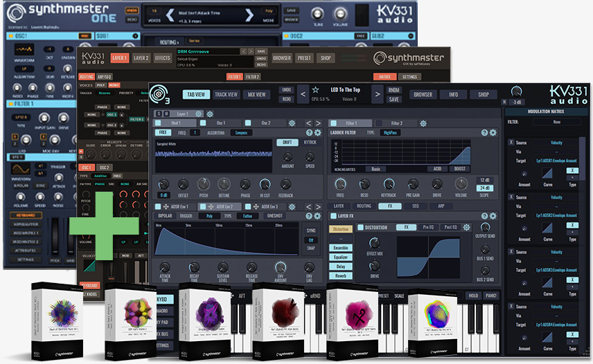Open the oscillator ALGORITHM Lowpass dropdown
The height and width of the screenshot is (364, 593).
tap(240, 132)
